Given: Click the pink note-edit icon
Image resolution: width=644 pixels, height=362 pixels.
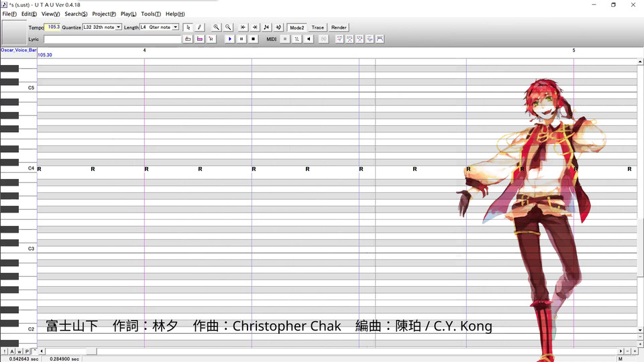Looking at the screenshot, I should coord(200,39).
